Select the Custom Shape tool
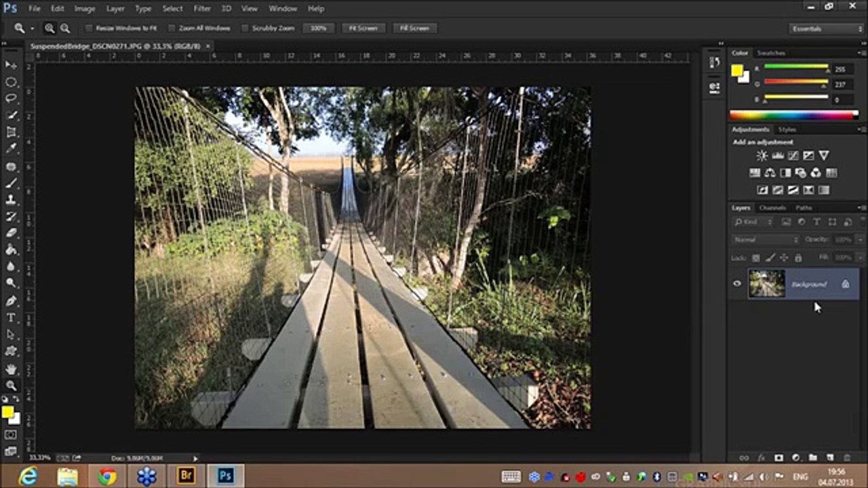 11,352
